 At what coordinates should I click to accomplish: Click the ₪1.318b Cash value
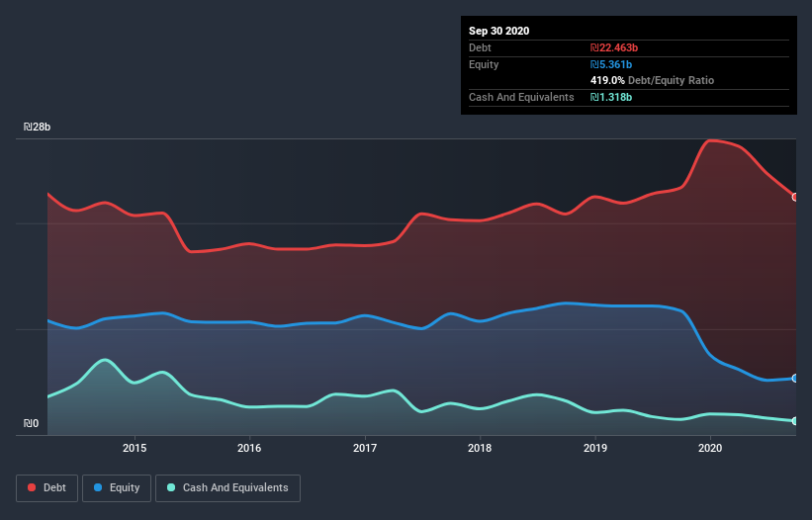(611, 97)
